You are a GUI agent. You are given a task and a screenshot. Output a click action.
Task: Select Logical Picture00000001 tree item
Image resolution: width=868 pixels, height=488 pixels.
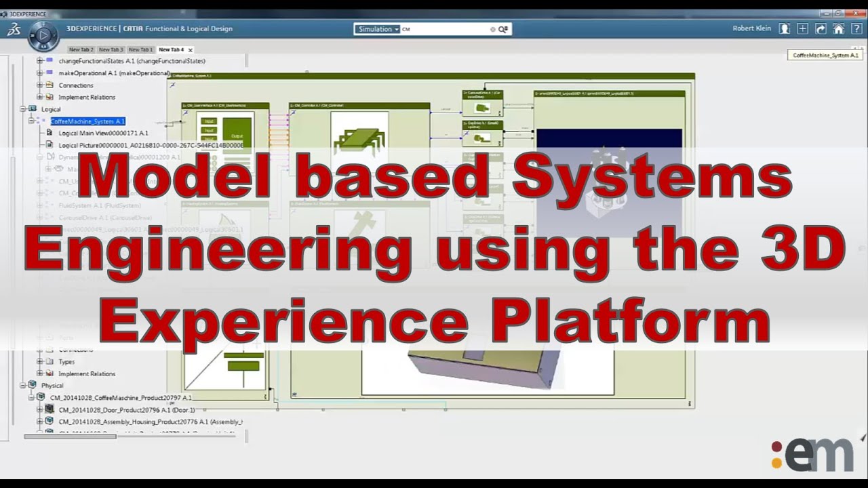tap(151, 145)
